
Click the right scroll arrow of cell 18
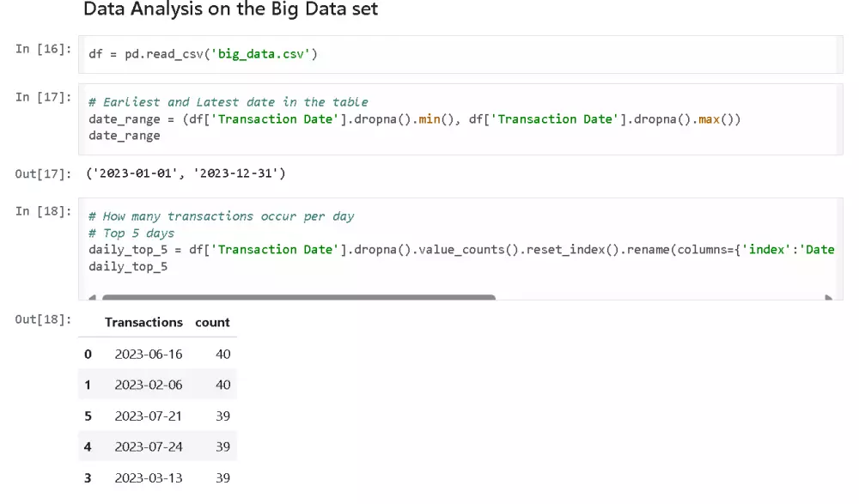(x=829, y=298)
